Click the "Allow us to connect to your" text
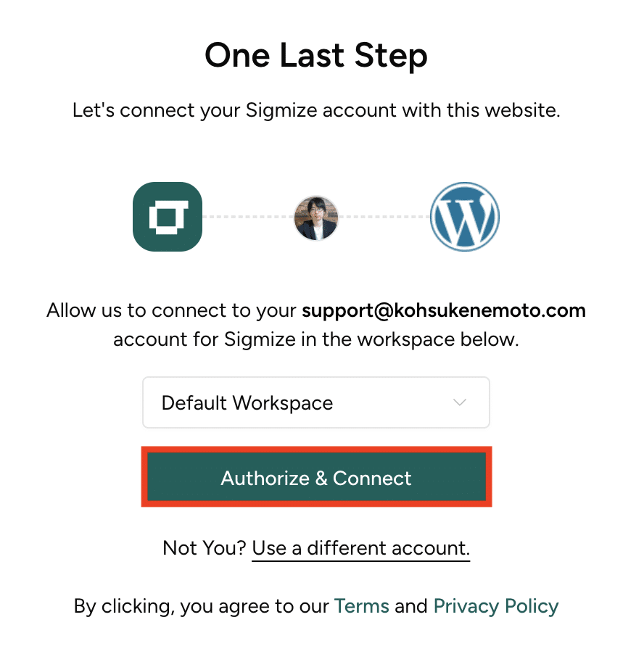 [173, 311]
